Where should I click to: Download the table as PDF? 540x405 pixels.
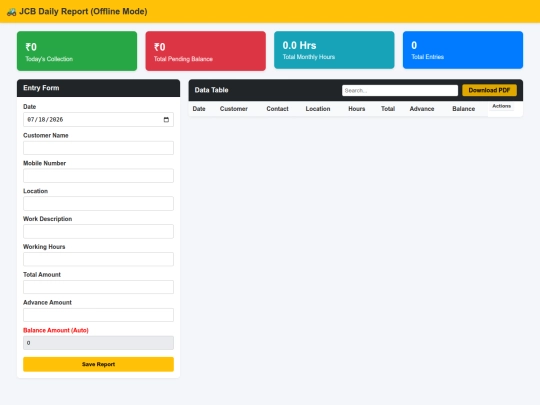pos(489,90)
